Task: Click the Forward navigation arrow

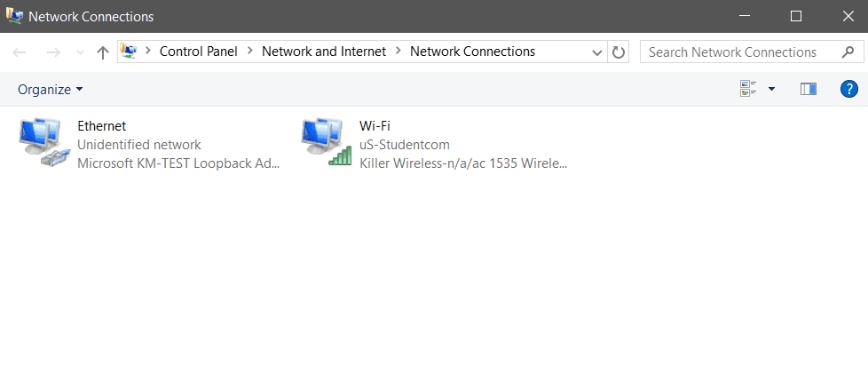Action: (x=52, y=52)
